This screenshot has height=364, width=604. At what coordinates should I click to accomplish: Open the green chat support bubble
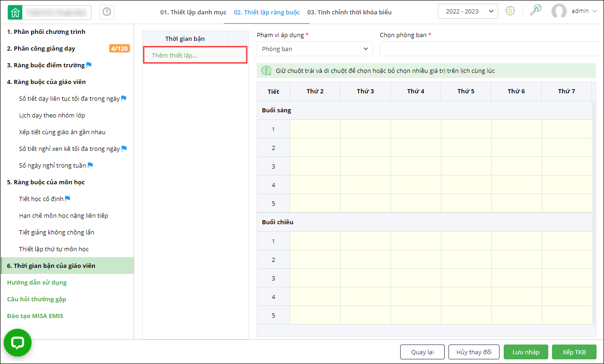[x=18, y=343]
